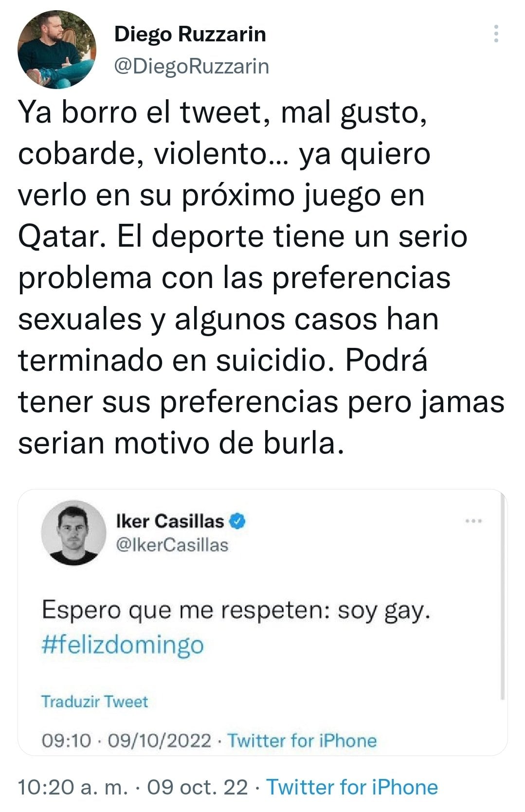
Task: Click the bottom Twitter for iPhone source link
Action: [x=352, y=787]
